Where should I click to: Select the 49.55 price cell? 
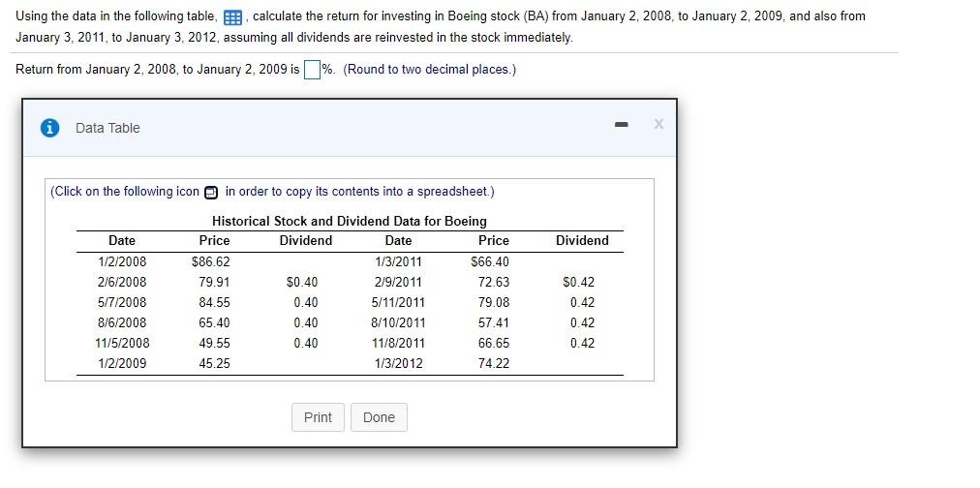pyautogui.click(x=214, y=343)
